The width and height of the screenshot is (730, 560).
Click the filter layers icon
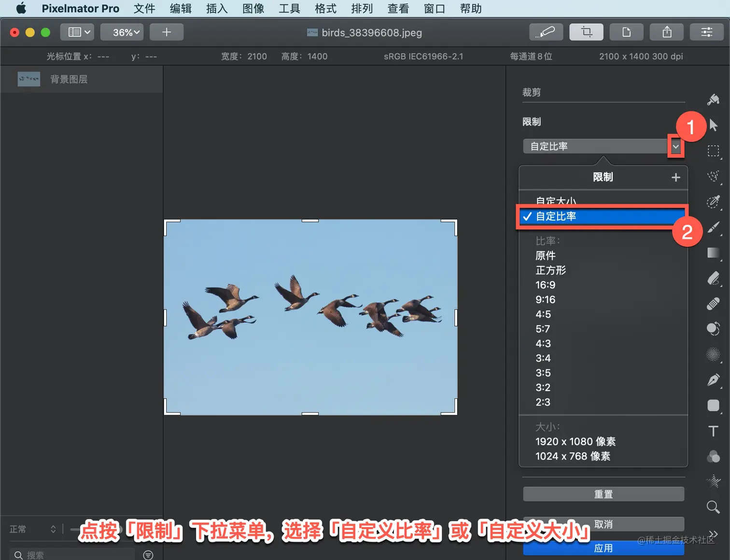[148, 555]
